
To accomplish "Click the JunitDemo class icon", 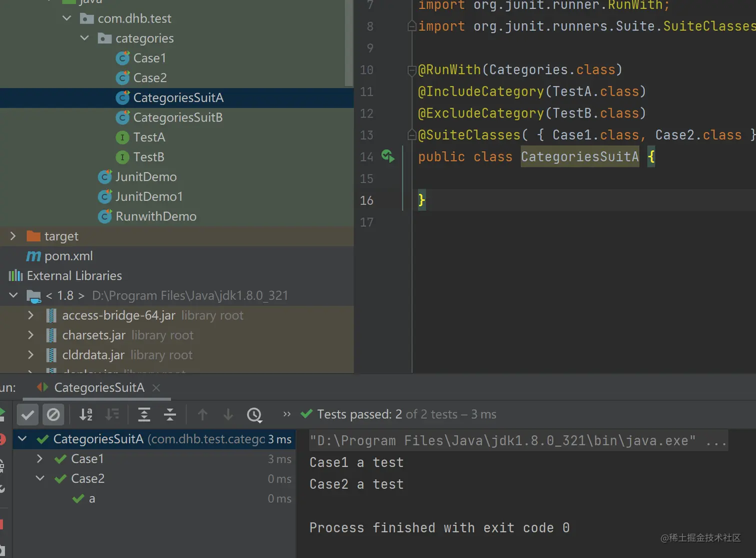I will tap(104, 177).
